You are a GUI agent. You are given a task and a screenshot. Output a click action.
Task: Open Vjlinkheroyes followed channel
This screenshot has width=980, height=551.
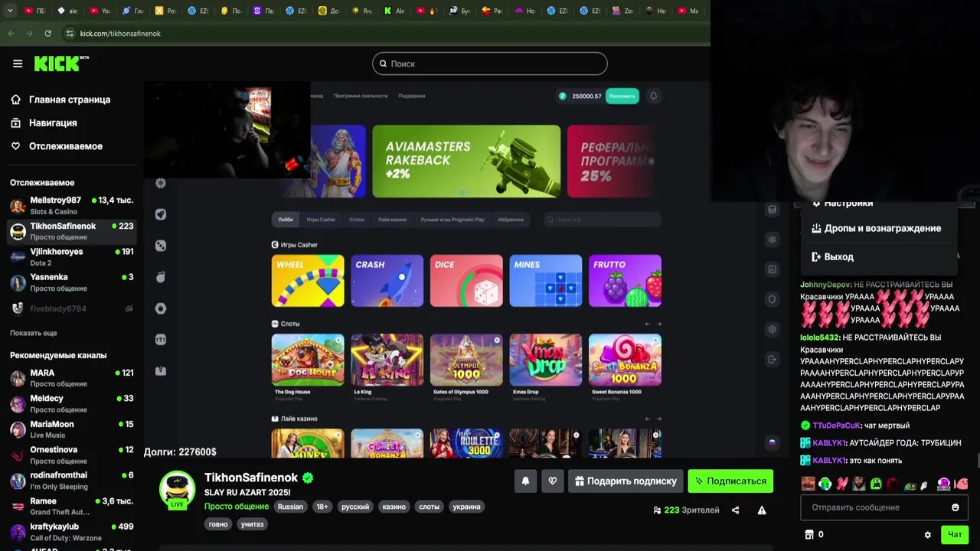point(72,257)
